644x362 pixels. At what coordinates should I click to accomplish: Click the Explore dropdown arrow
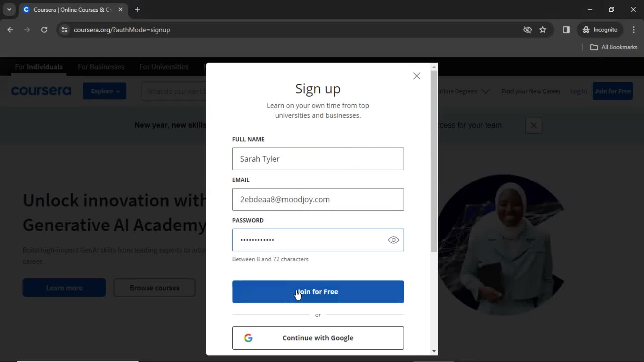pos(117,90)
